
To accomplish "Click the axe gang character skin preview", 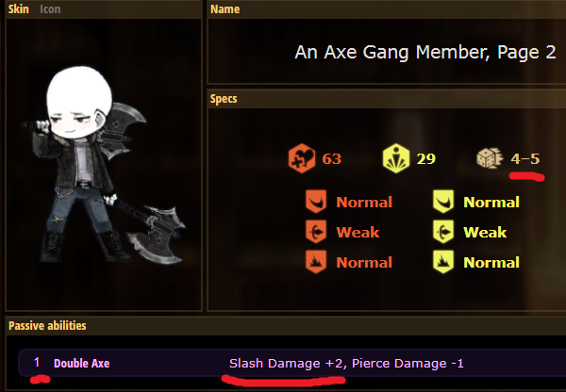I will (104, 164).
